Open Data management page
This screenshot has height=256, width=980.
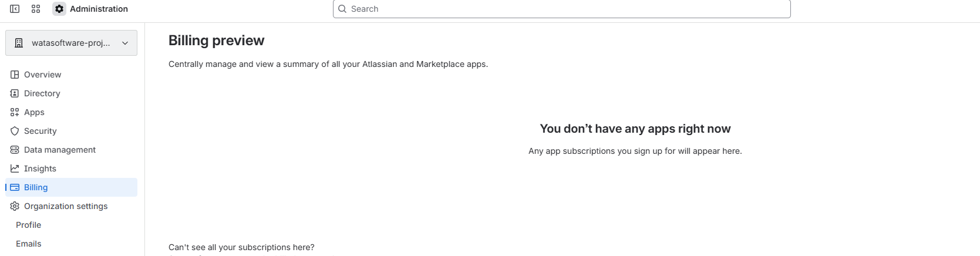click(71, 150)
